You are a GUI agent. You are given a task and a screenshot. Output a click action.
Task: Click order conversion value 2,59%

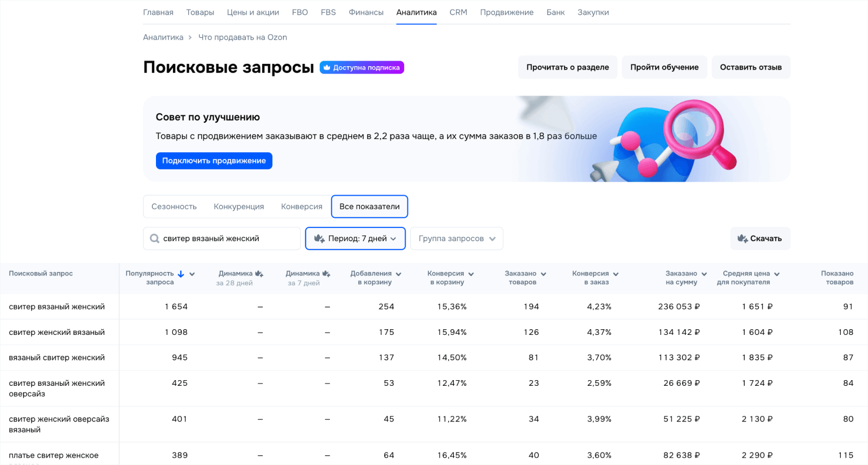coord(599,383)
